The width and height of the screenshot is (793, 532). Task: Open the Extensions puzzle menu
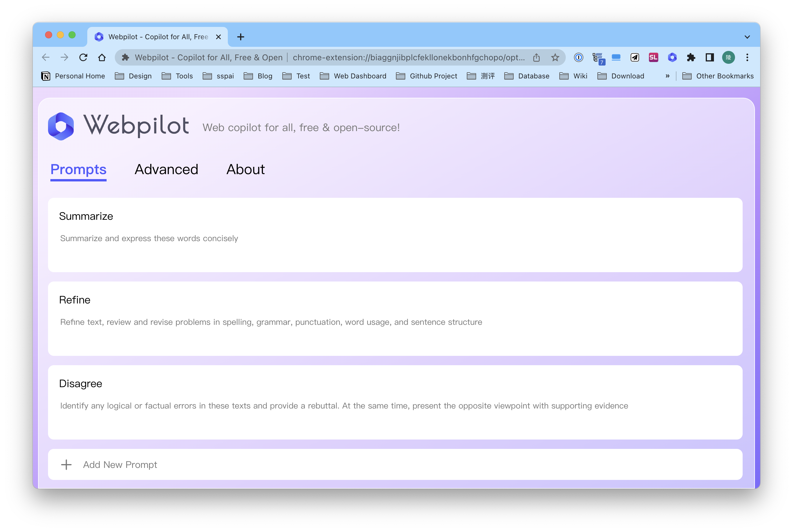point(691,57)
